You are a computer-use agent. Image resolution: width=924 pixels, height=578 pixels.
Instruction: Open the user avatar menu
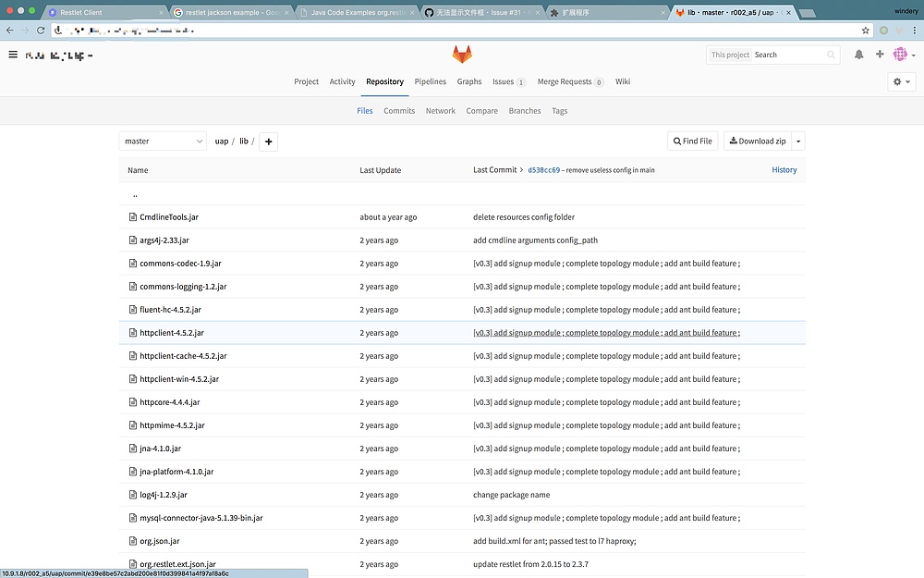[x=901, y=54]
